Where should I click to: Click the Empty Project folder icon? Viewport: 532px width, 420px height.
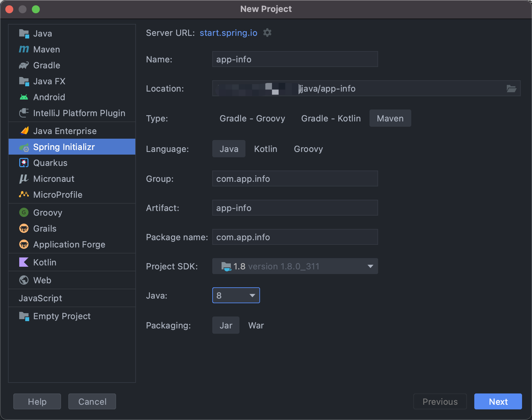pos(24,316)
